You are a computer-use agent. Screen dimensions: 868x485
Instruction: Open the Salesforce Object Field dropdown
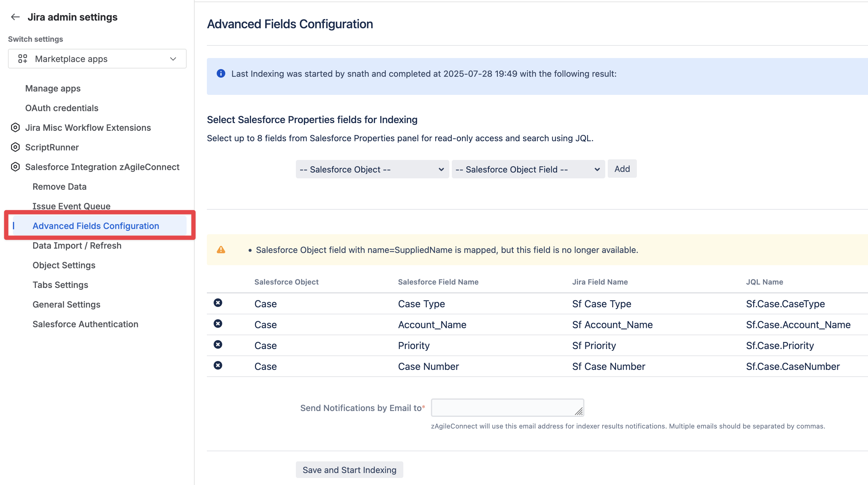[528, 169]
